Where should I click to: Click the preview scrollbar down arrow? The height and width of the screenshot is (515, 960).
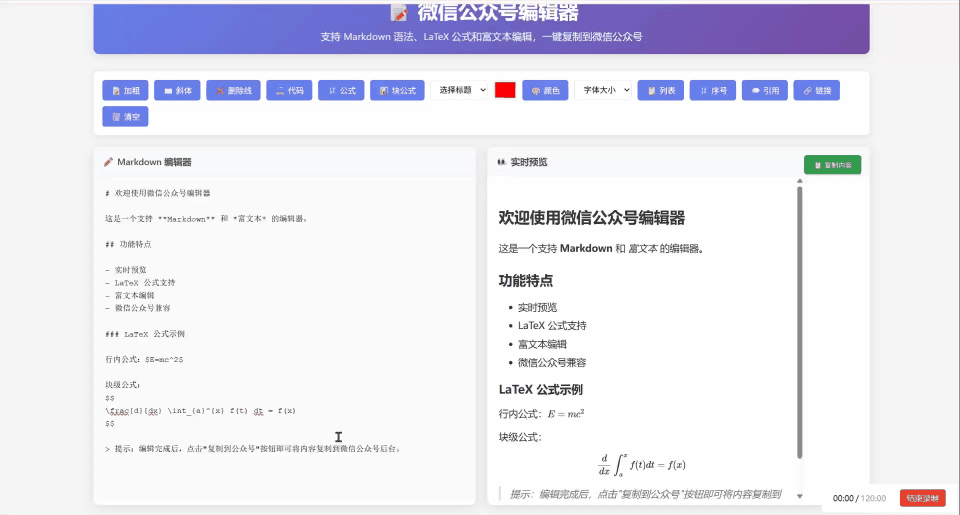[x=800, y=496]
